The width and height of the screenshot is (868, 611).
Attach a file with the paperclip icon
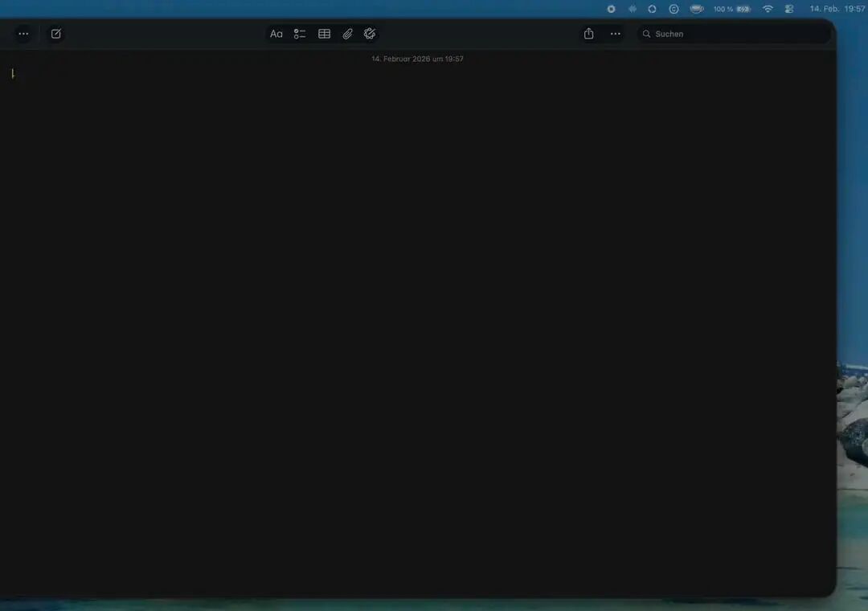(347, 34)
